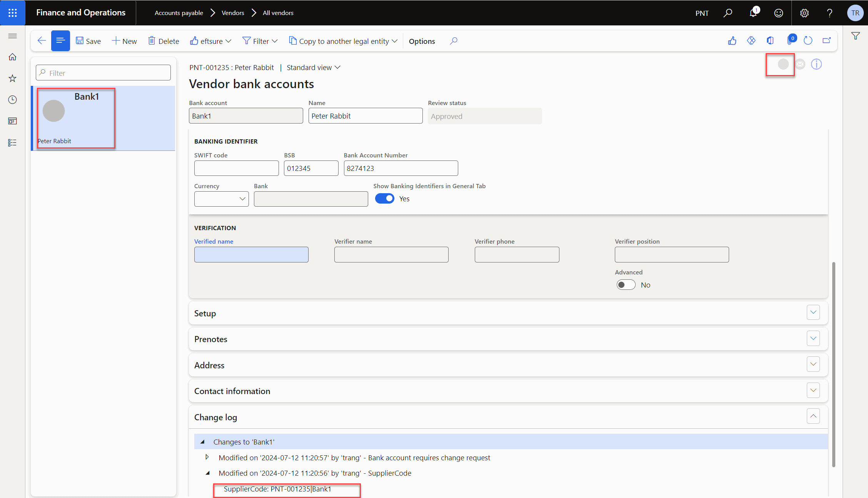Click the search icon in action pane
The image size is (868, 498).
[x=454, y=41]
